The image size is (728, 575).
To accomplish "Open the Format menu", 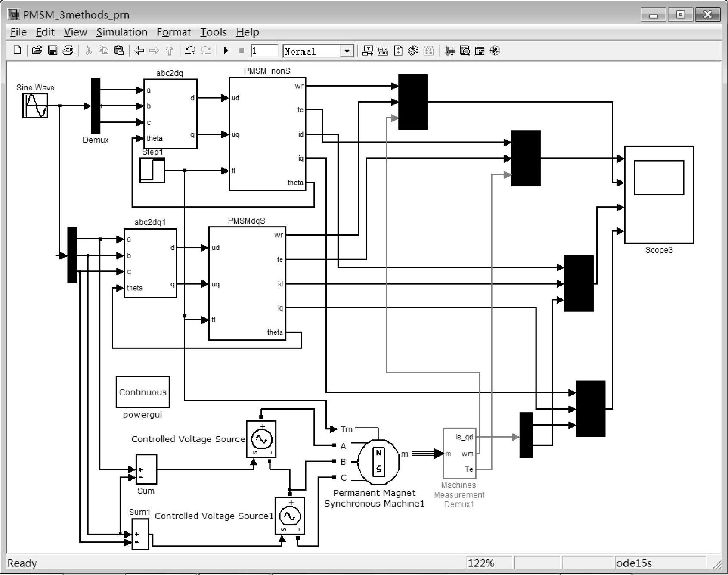I will coord(173,32).
